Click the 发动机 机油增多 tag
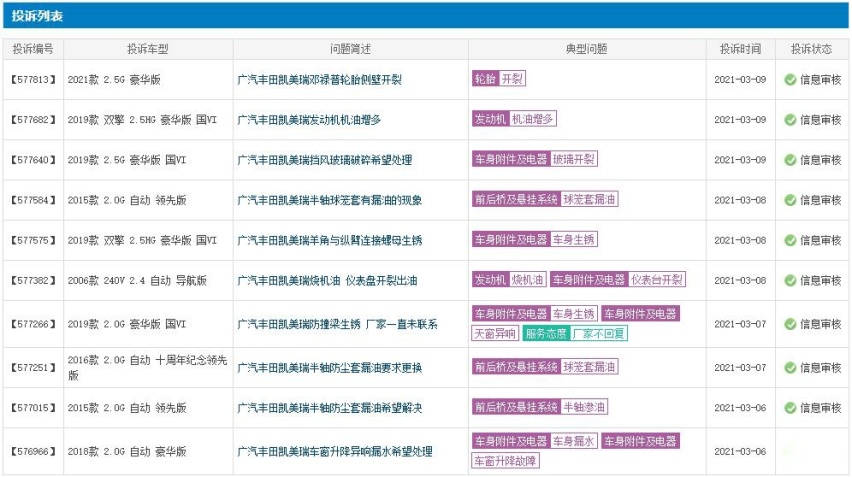This screenshot has height=477, width=852. pyautogui.click(x=514, y=119)
